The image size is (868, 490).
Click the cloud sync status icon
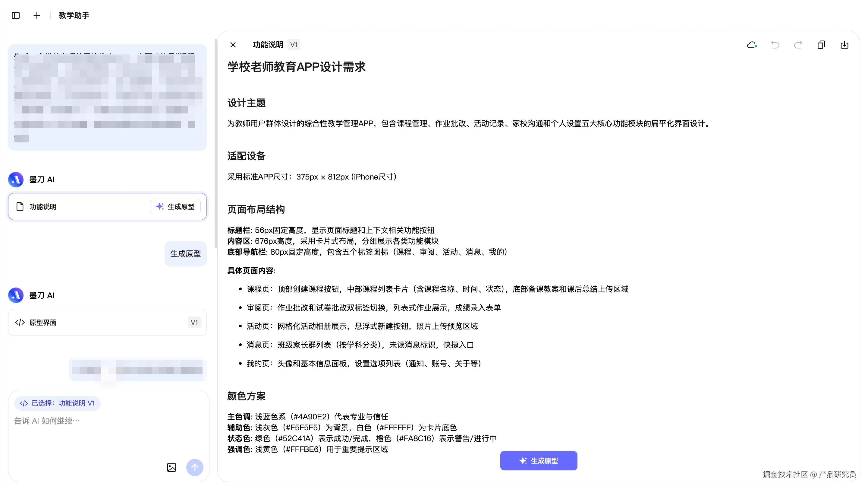click(752, 45)
